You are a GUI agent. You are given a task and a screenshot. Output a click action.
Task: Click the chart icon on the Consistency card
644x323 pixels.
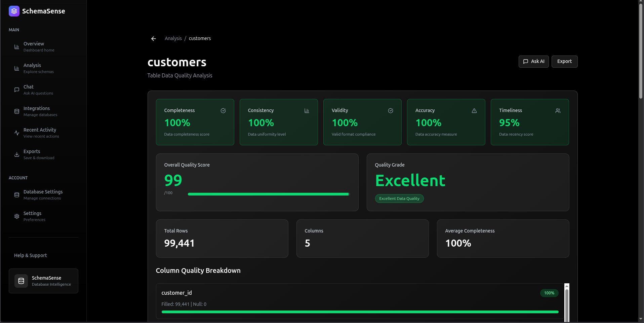307,111
